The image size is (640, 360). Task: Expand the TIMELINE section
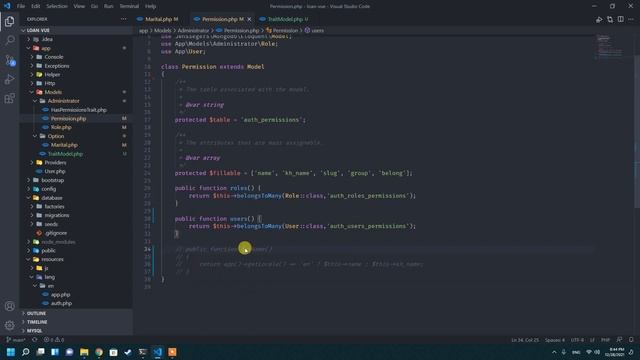tap(76, 322)
